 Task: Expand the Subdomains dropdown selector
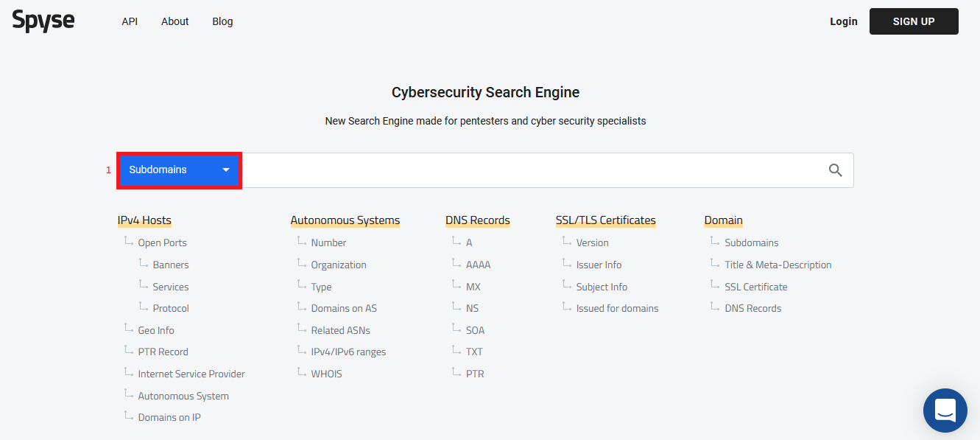[x=180, y=170]
